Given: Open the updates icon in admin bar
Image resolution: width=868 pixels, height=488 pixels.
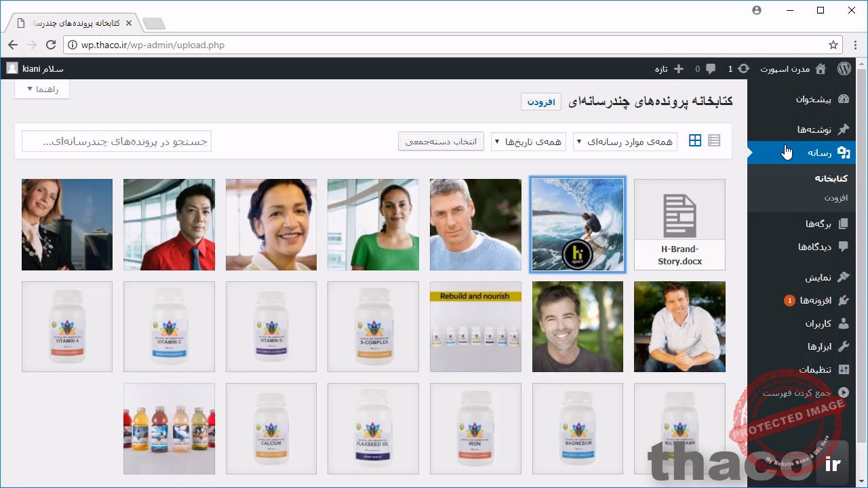Looking at the screenshot, I should pos(743,68).
